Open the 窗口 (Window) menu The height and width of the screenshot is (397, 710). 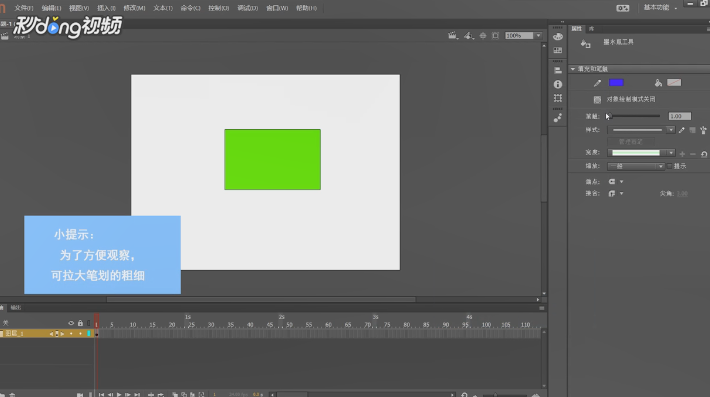[277, 8]
